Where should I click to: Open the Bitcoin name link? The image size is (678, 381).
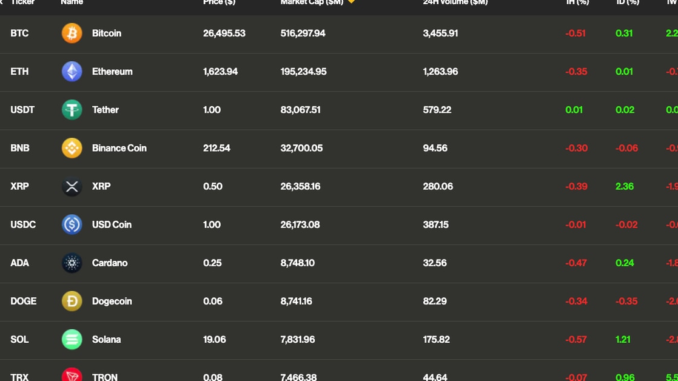click(106, 33)
